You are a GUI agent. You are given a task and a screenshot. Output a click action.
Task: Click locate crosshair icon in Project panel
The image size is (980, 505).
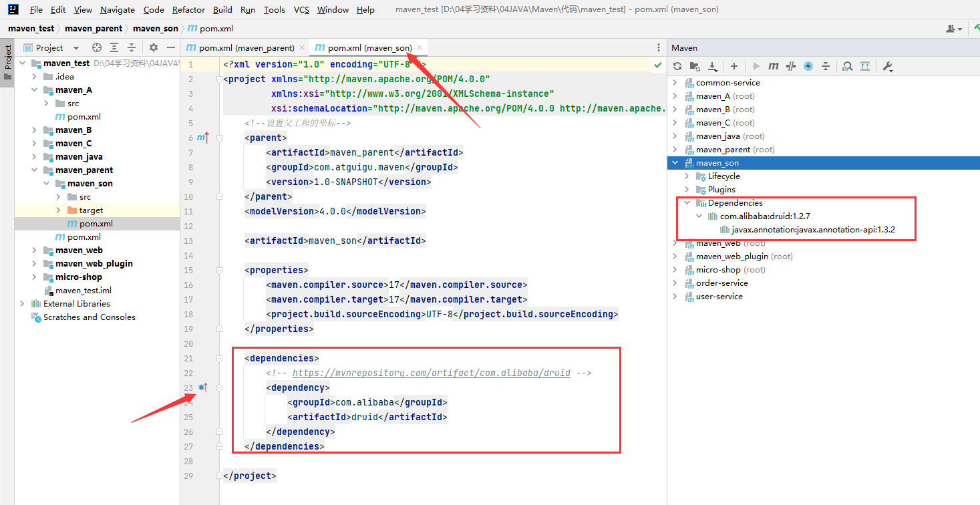tap(97, 47)
